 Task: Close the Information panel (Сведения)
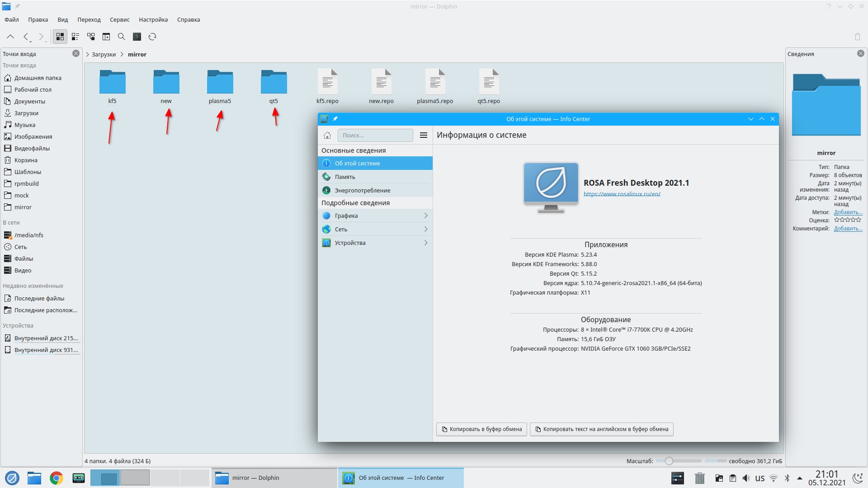point(860,53)
